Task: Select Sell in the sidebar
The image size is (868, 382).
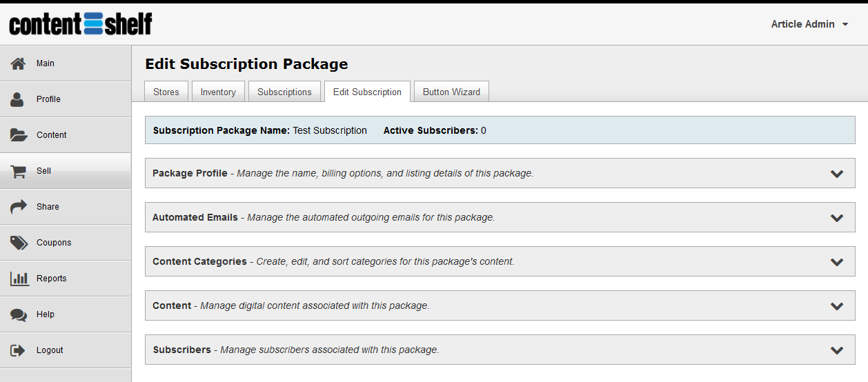Action: coord(66,171)
